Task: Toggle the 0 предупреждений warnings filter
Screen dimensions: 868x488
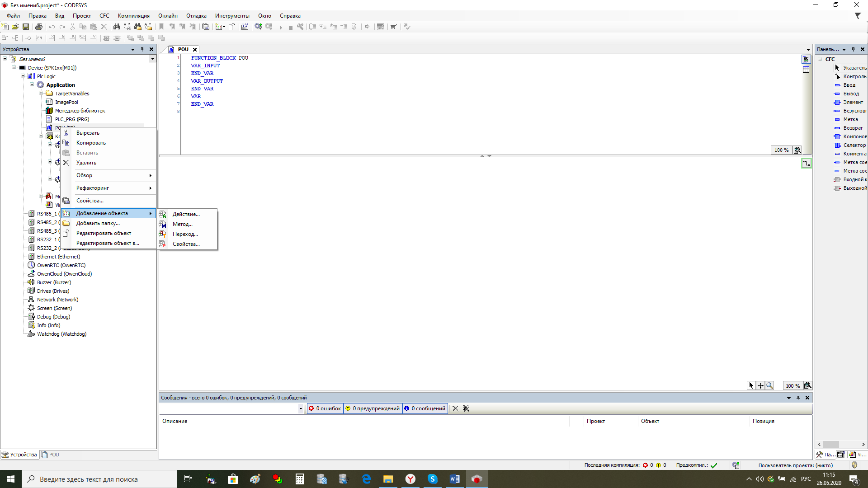Action: pos(373,408)
